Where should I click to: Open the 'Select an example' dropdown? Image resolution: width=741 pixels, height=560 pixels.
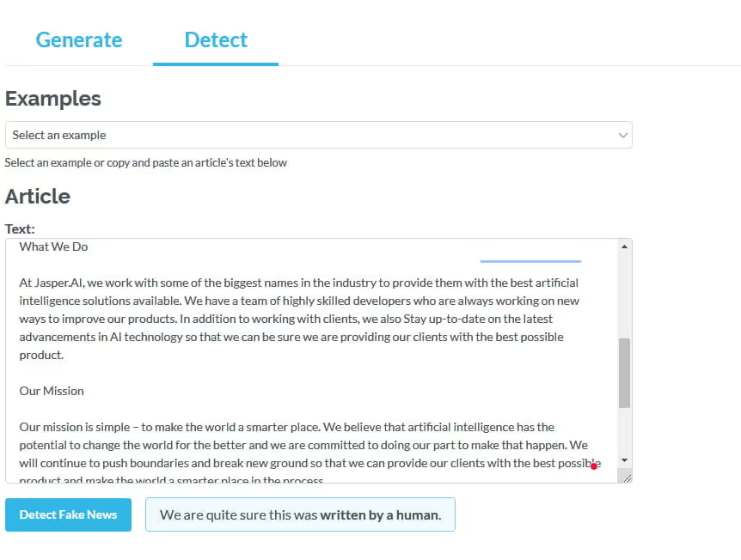(318, 135)
